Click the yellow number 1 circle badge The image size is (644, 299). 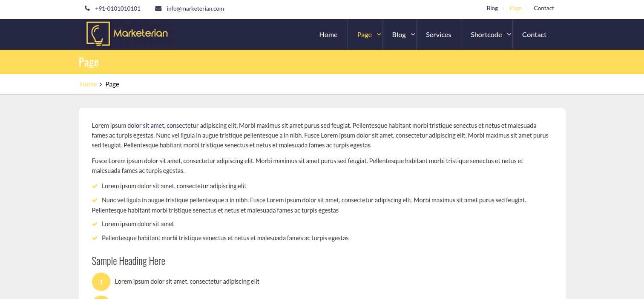(x=101, y=282)
